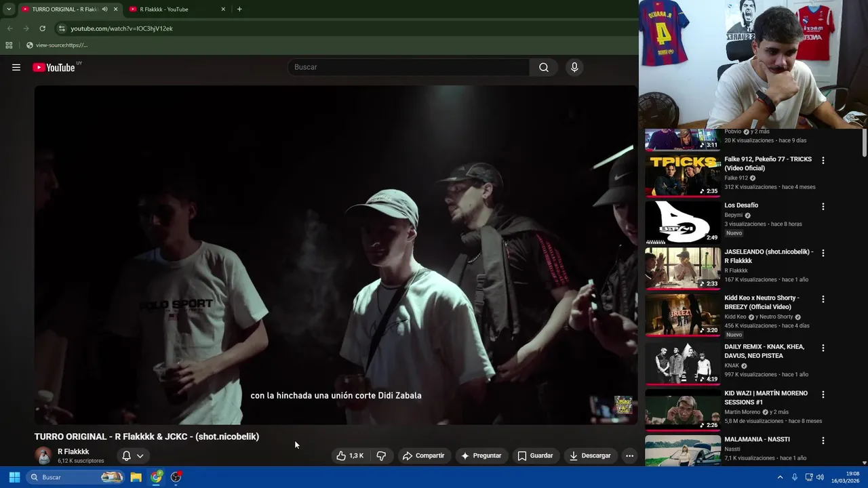Start voice search with microphone icon
The width and height of the screenshot is (868, 488).
pyautogui.click(x=574, y=67)
